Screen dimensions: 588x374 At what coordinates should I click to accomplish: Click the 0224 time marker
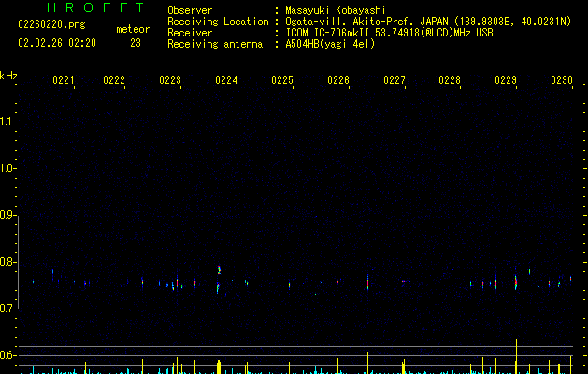coord(226,79)
